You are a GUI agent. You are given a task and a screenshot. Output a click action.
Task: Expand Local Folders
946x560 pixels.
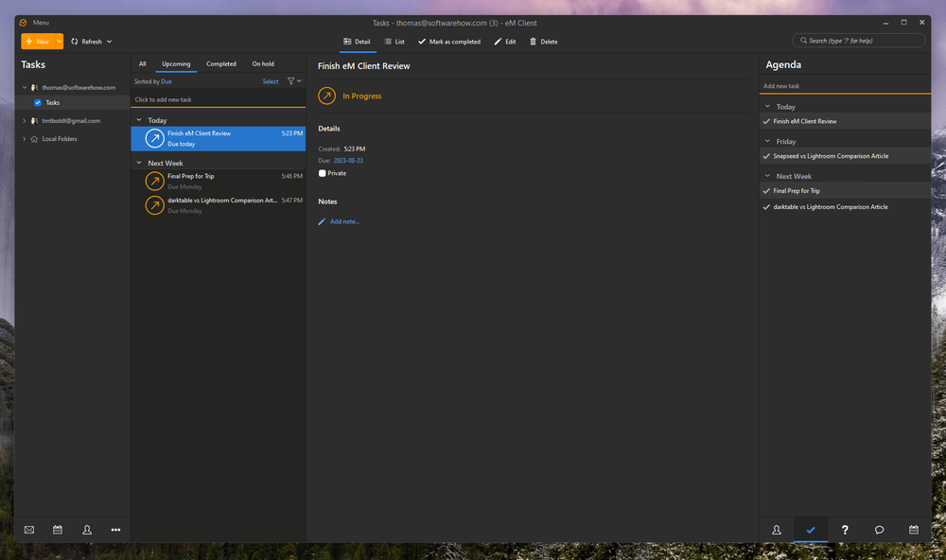[x=25, y=139]
